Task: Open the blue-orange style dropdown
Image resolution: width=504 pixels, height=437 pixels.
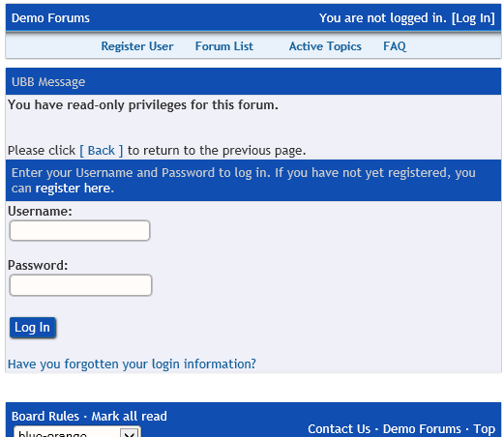Action: pyautogui.click(x=77, y=432)
